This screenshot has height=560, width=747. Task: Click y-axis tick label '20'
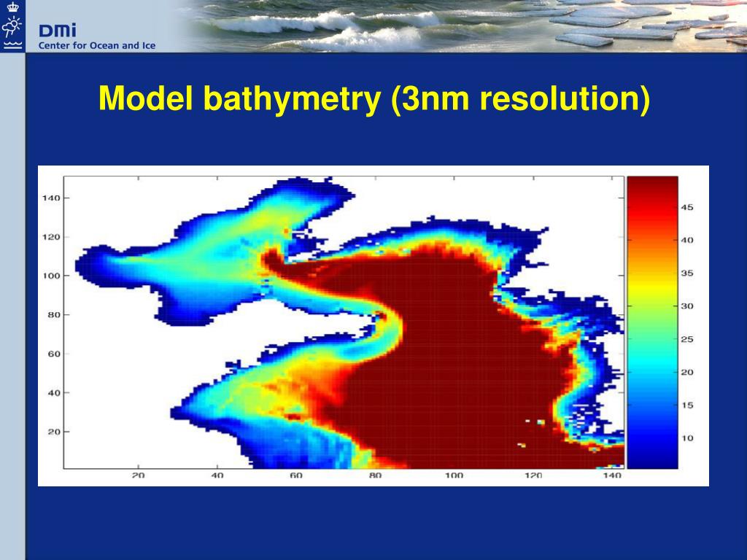click(54, 432)
